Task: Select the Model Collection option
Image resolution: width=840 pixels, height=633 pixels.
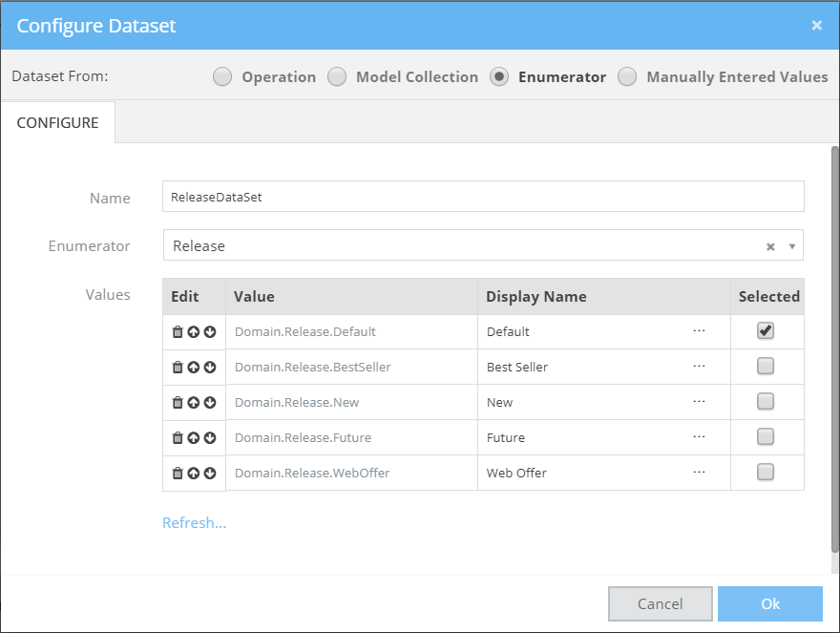Action: tap(337, 76)
